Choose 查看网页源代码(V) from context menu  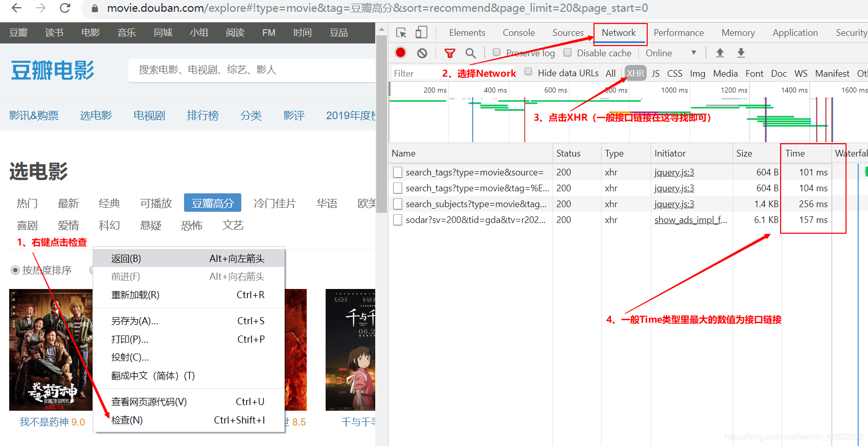(x=189, y=402)
